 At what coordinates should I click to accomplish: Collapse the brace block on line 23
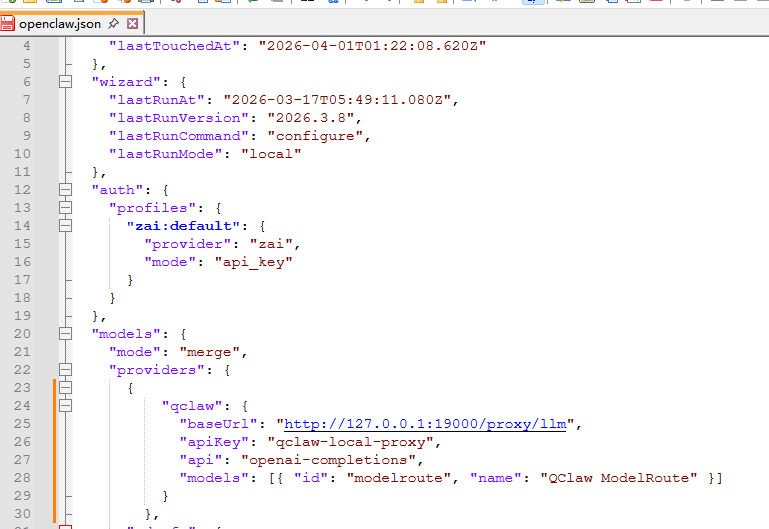coord(65,387)
